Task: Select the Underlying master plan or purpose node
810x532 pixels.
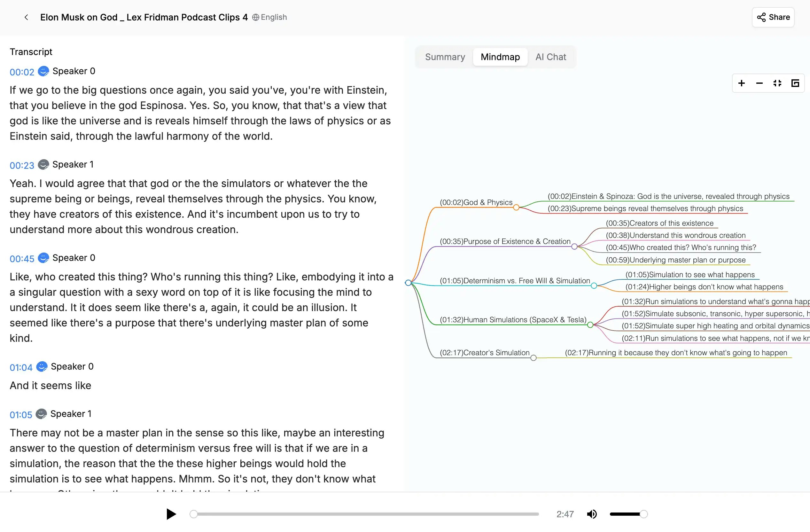Action: pyautogui.click(x=675, y=260)
